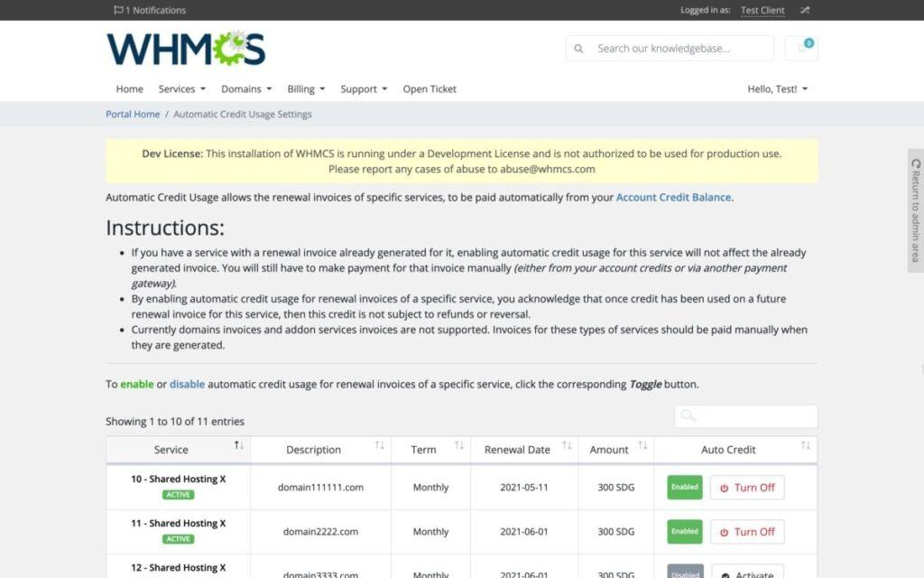Open the shopping cart icon
Viewport: 924px width, 578px height.
point(801,49)
